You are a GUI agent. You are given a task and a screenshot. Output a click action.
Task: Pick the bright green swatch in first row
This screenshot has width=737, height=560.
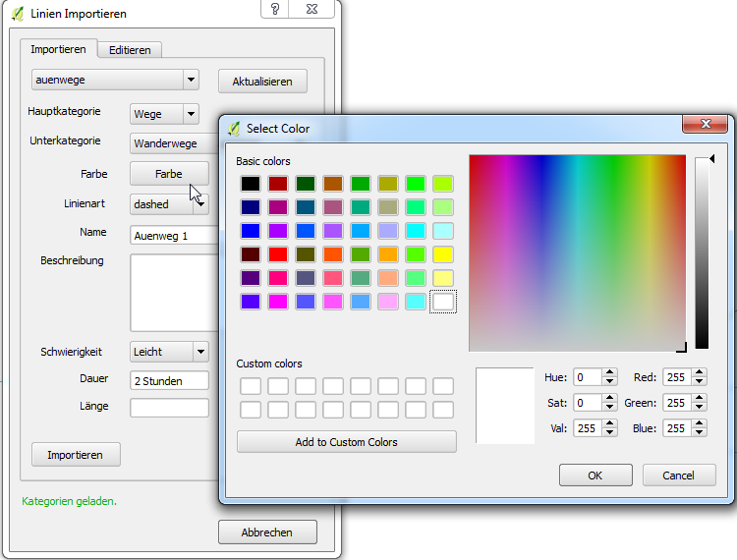click(416, 184)
